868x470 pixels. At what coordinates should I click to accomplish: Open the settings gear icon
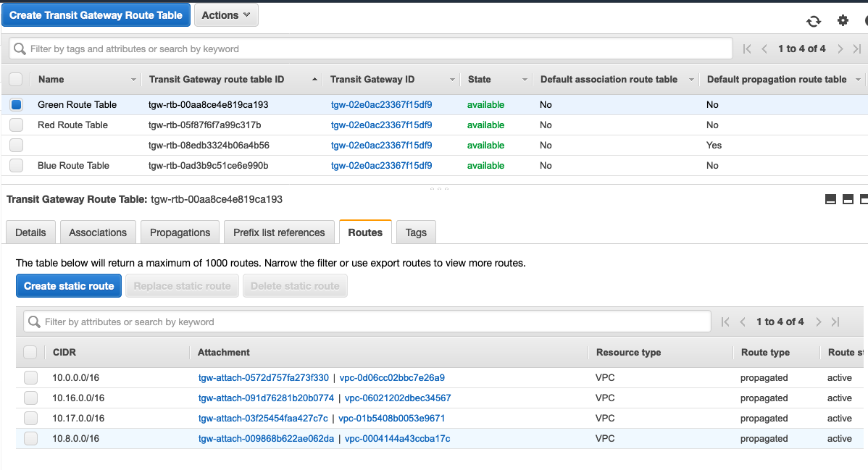[x=843, y=20]
